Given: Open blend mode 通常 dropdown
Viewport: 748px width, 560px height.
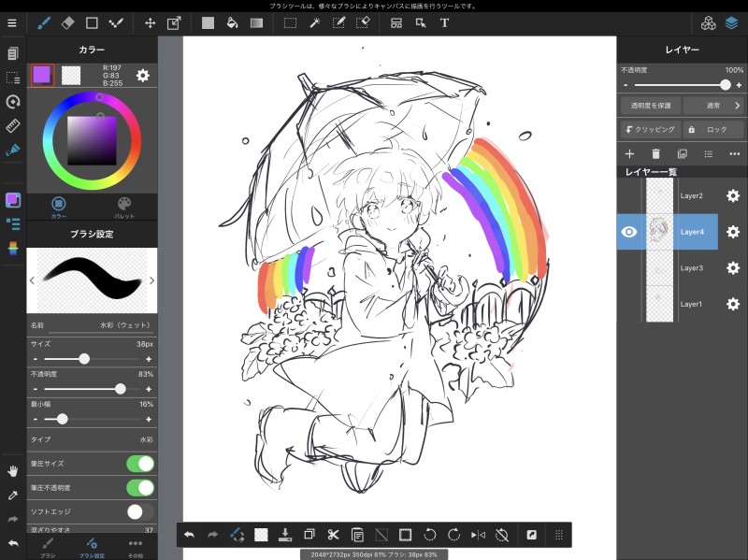Looking at the screenshot, I should pyautogui.click(x=713, y=106).
